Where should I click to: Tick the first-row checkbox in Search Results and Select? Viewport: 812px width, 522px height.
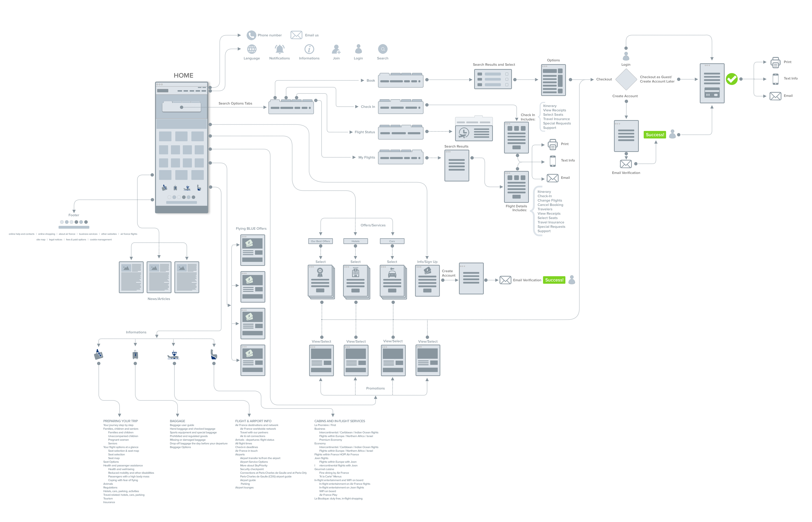507,74
